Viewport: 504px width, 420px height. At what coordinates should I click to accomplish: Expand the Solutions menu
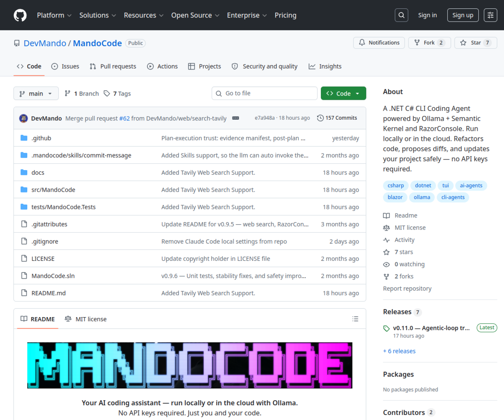[98, 15]
